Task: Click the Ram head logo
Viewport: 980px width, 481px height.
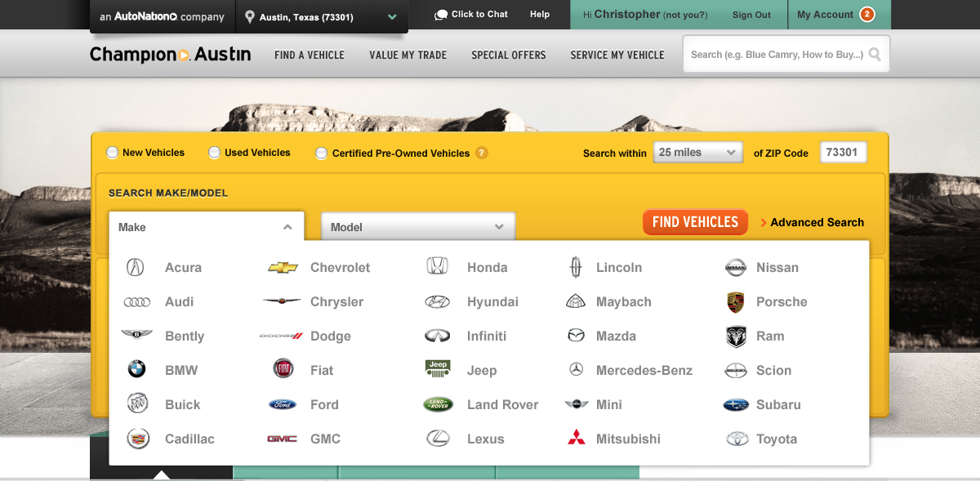Action: pyautogui.click(x=736, y=336)
